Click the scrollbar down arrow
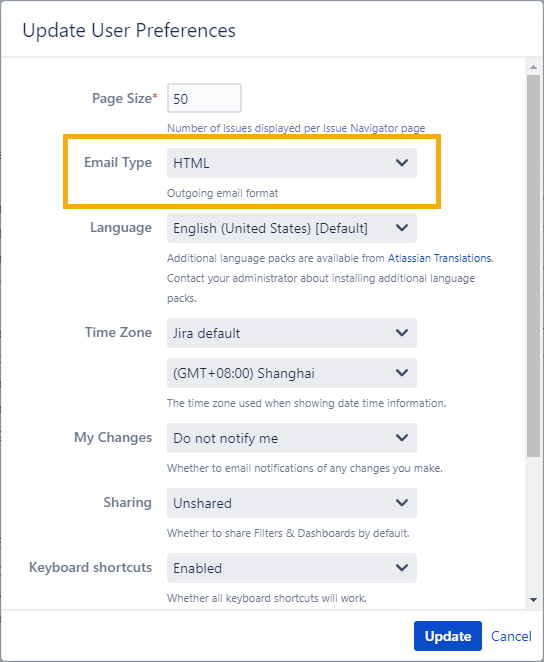This screenshot has width=544, height=662. coord(533,600)
